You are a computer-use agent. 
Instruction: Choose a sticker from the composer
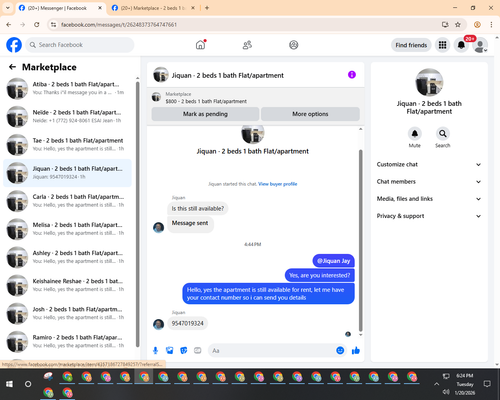[x=184, y=350]
